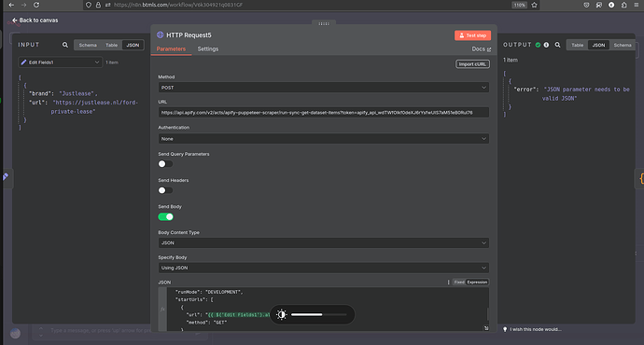This screenshot has width=644, height=345.
Task: Click into the URL input field
Action: tap(323, 113)
